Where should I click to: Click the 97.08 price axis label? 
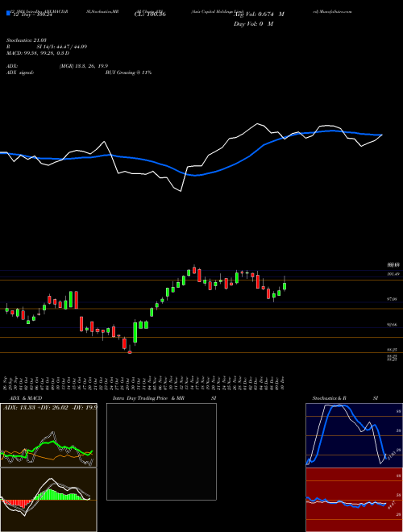click(x=393, y=299)
